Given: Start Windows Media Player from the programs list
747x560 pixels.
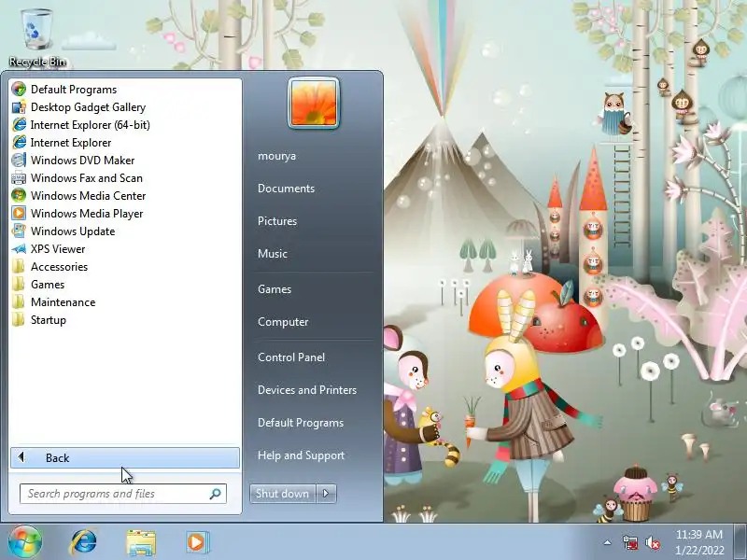Looking at the screenshot, I should click(x=125, y=214).
